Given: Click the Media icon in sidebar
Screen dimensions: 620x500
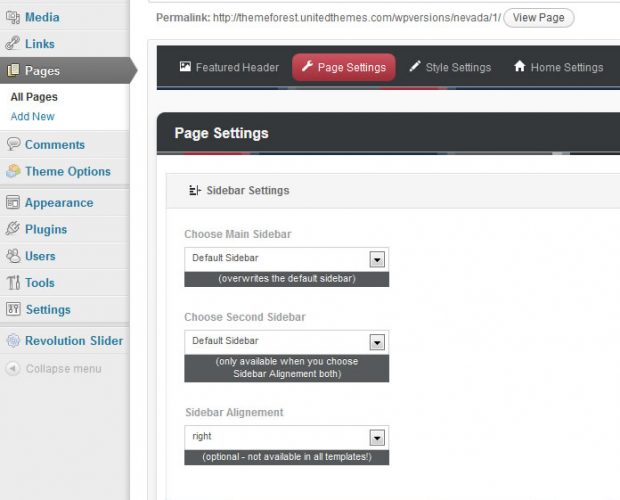Looking at the screenshot, I should click(12, 17).
